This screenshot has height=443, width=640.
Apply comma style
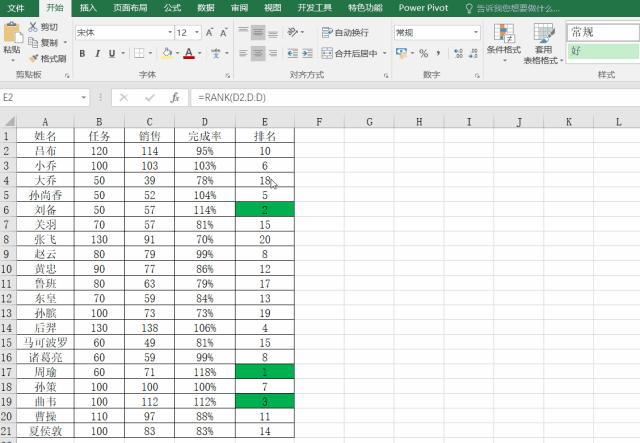[x=438, y=53]
